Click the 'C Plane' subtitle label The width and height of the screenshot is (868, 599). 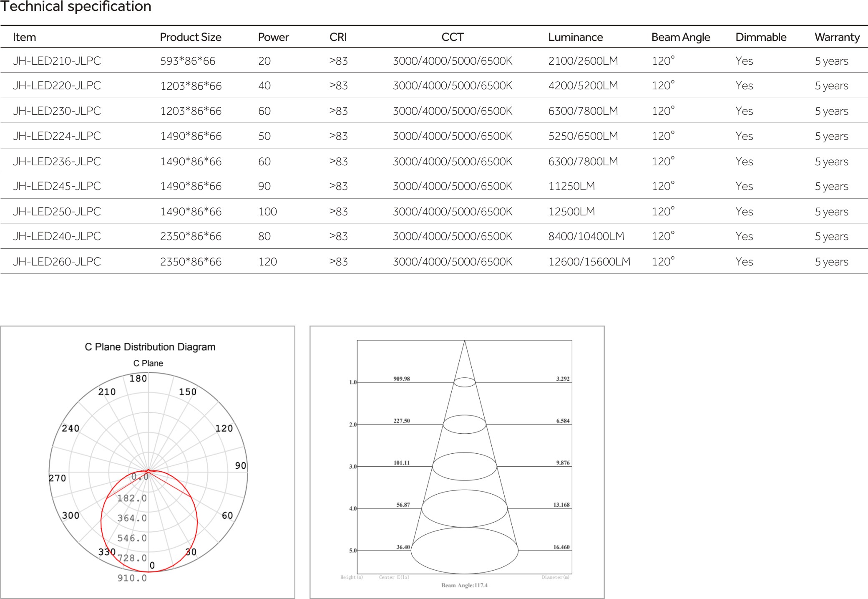tap(148, 363)
